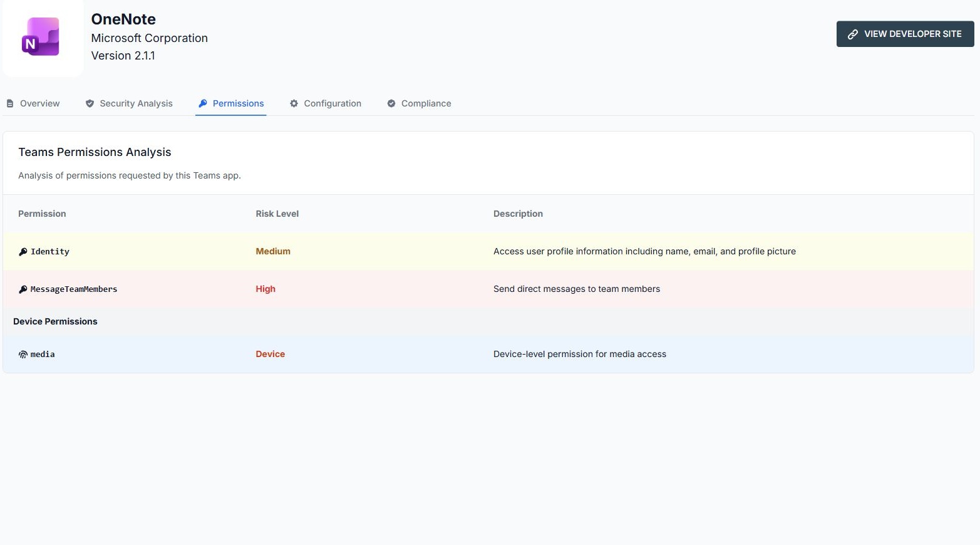Select the Configuration tab
980x545 pixels.
[326, 103]
